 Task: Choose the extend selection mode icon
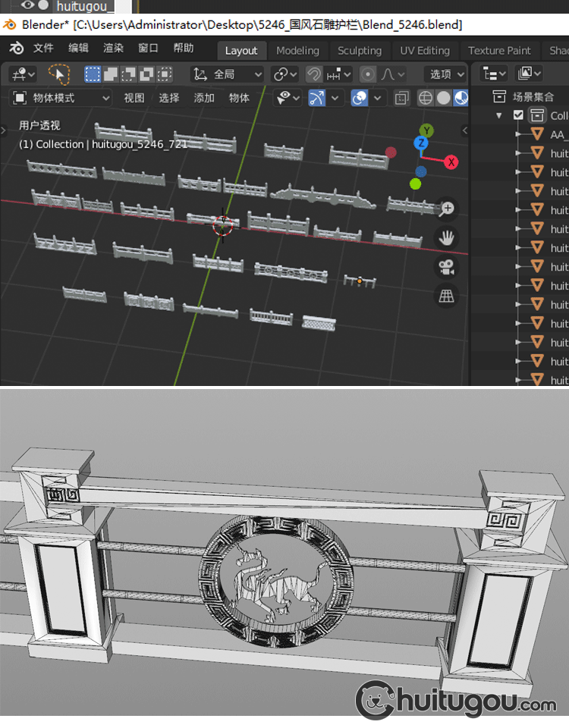[x=111, y=74]
